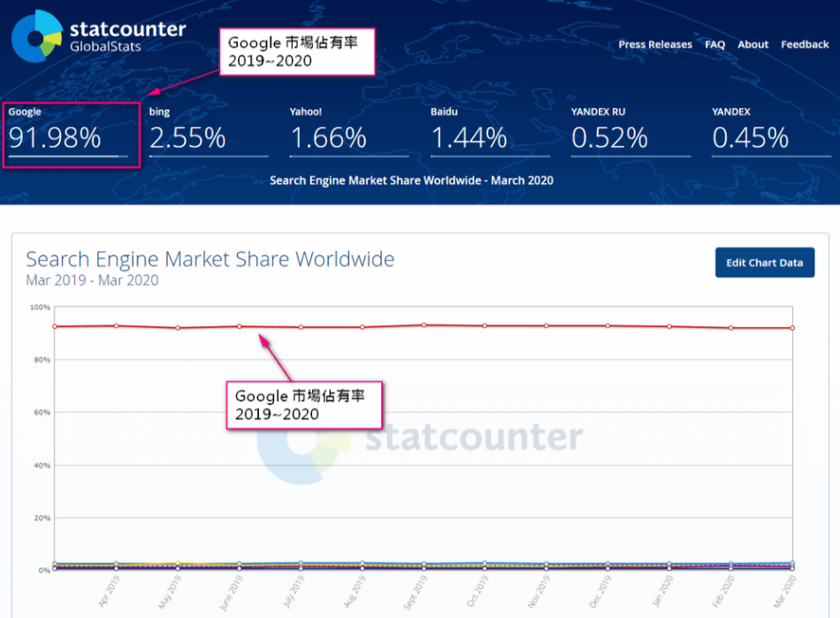Click the Mar 2019 - Mar 2020 date range
Screen dimensions: 840x618
pos(92,280)
